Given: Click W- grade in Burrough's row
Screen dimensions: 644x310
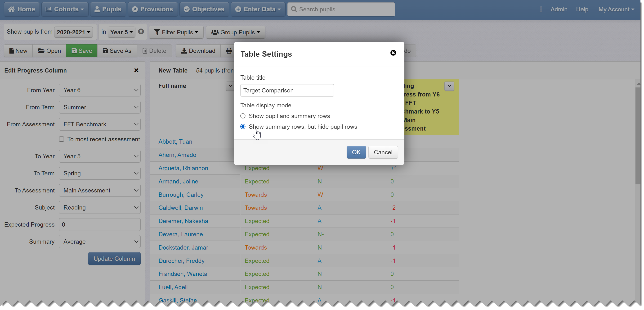Looking at the screenshot, I should coord(321,194).
